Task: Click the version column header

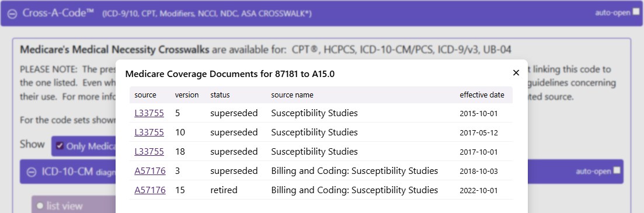Action: pyautogui.click(x=187, y=95)
